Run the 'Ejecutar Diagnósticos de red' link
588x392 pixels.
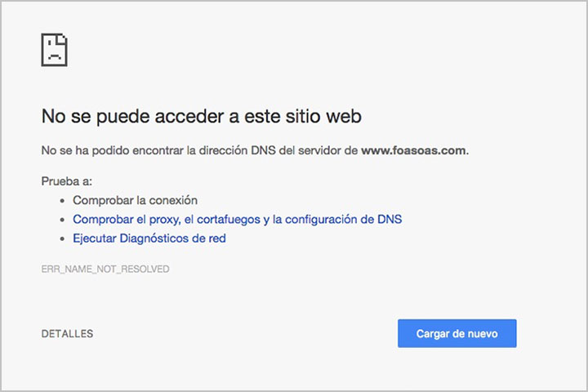point(149,238)
